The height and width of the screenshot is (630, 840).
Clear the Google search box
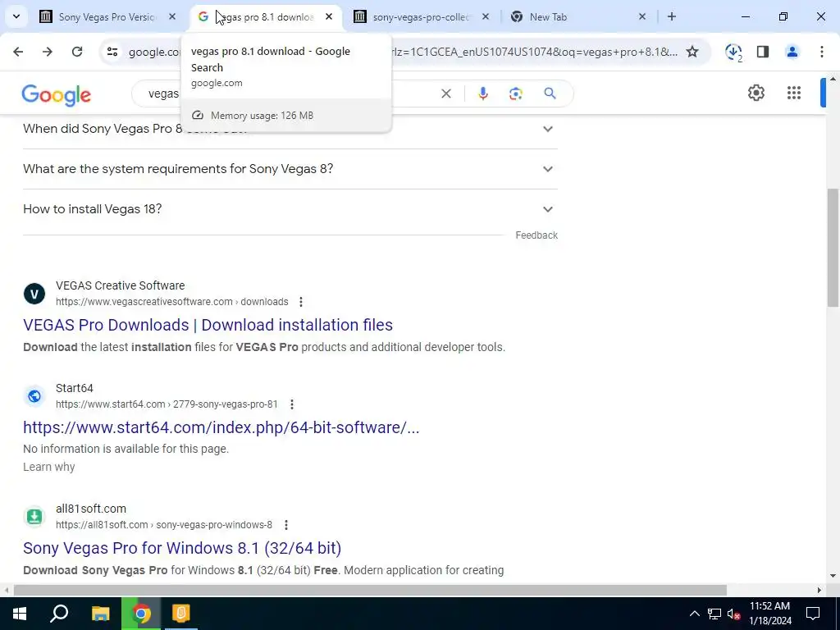pyautogui.click(x=445, y=94)
